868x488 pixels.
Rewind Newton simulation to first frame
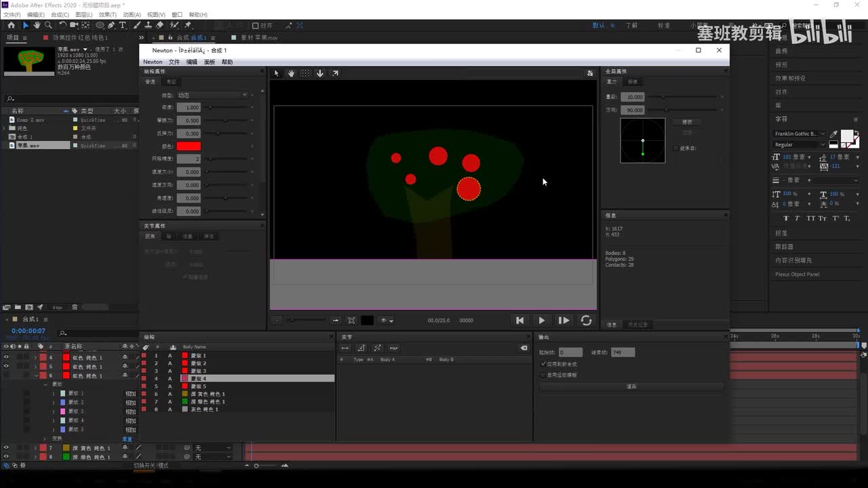point(519,321)
